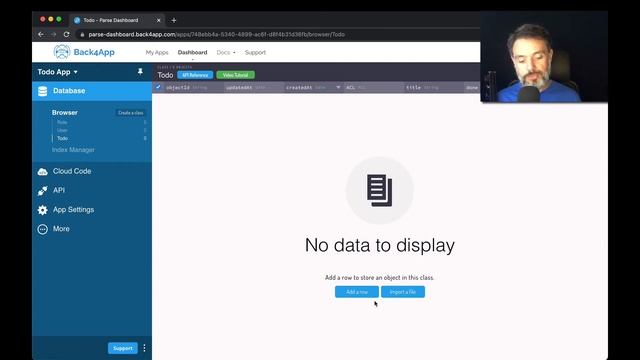Go back with the browser back arrow
The width and height of the screenshot is (640, 360).
point(41,35)
